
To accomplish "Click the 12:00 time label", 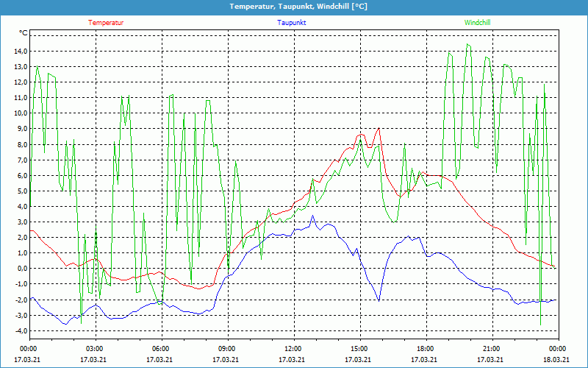I will (293, 349).
